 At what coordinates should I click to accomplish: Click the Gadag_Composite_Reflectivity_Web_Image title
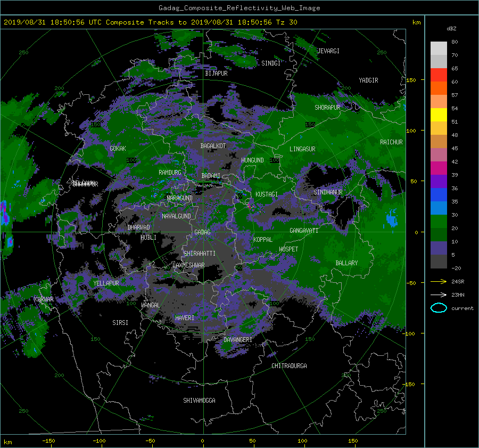(x=239, y=8)
